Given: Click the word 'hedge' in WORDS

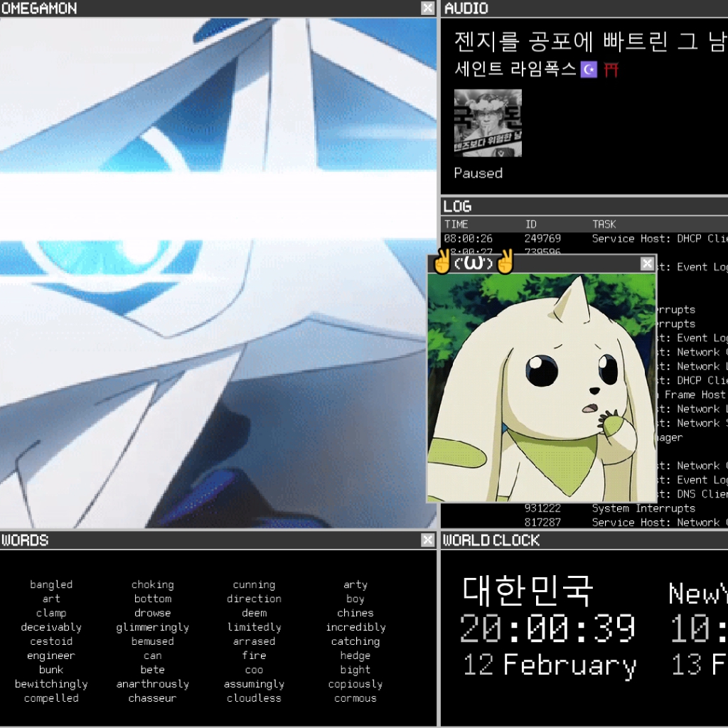Looking at the screenshot, I should click(355, 655).
